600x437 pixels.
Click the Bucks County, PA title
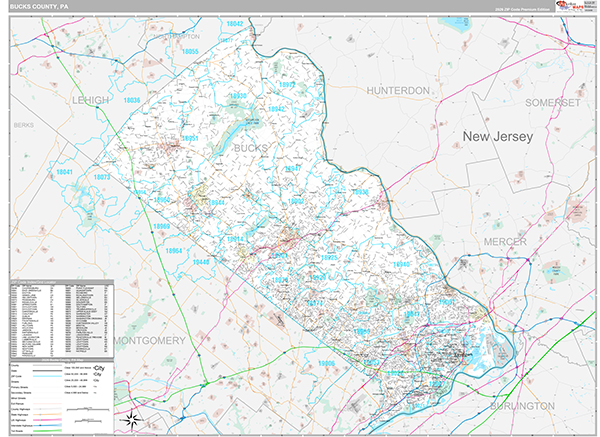pos(41,6)
